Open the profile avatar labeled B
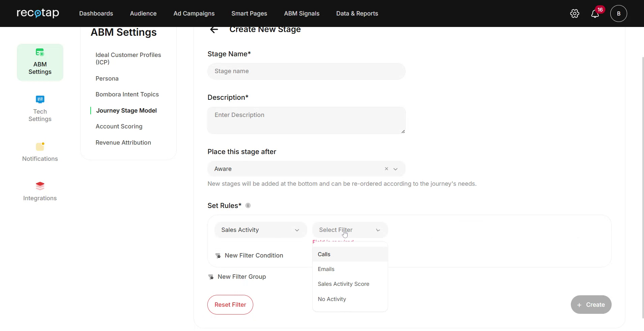The image size is (644, 331). tap(618, 13)
